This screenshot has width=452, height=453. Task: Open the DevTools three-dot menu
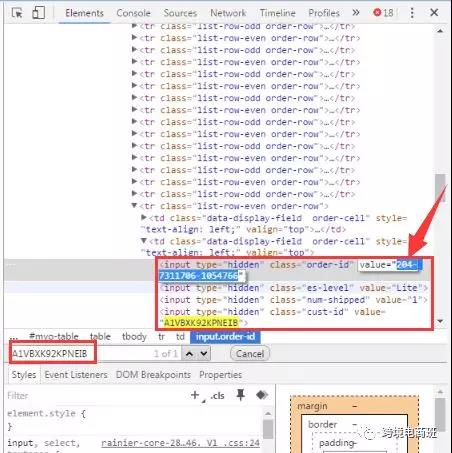[x=412, y=13]
